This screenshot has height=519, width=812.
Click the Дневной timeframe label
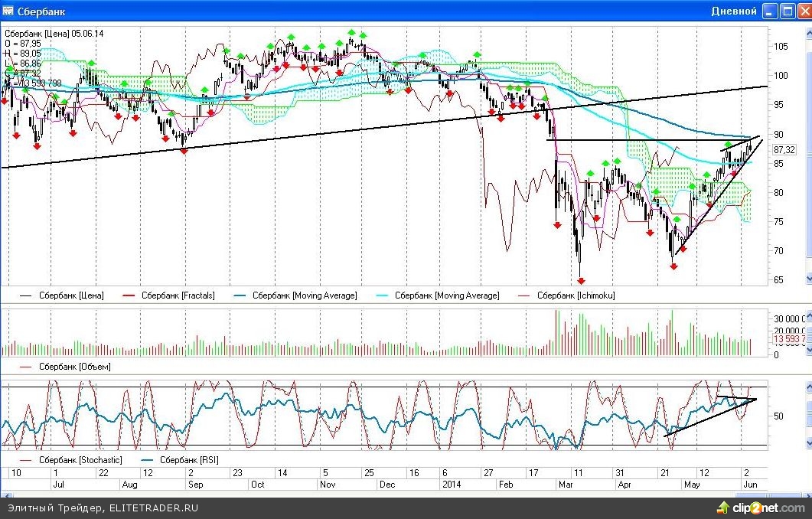coord(733,11)
